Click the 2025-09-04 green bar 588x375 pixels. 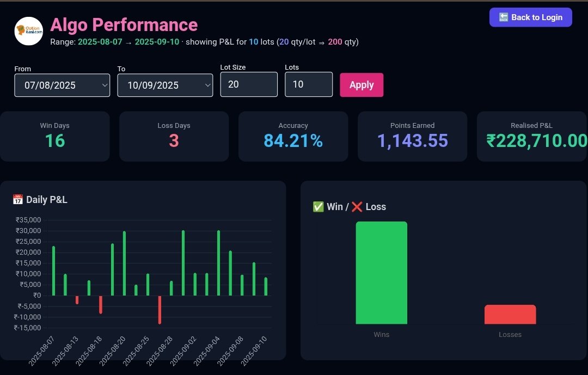[219, 263]
